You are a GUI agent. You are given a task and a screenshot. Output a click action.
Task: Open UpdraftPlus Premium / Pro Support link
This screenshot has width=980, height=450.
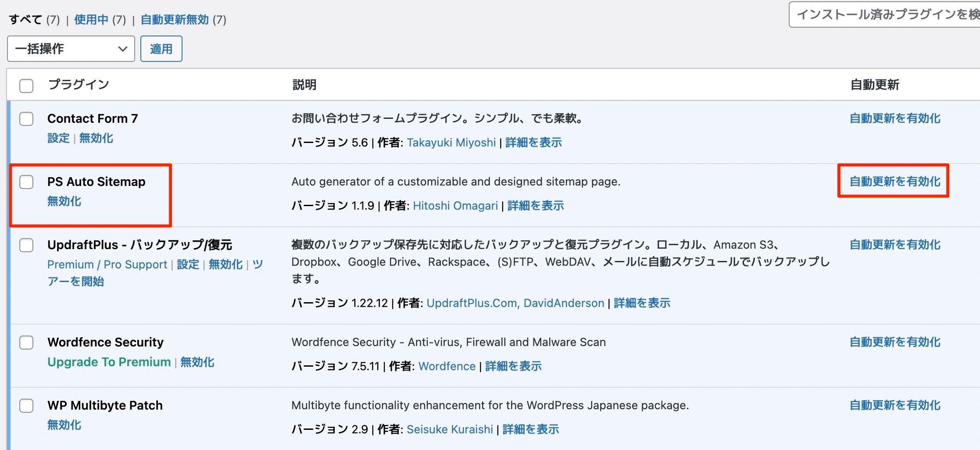coord(107,264)
